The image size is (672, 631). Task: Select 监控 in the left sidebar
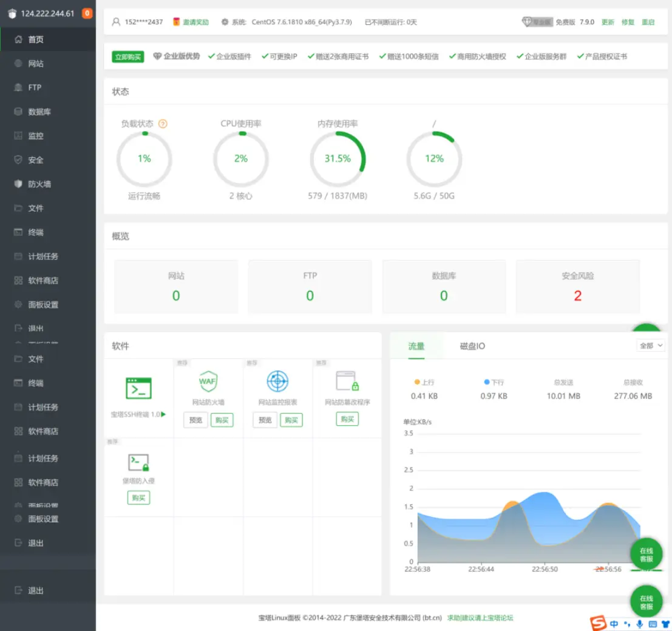[36, 136]
